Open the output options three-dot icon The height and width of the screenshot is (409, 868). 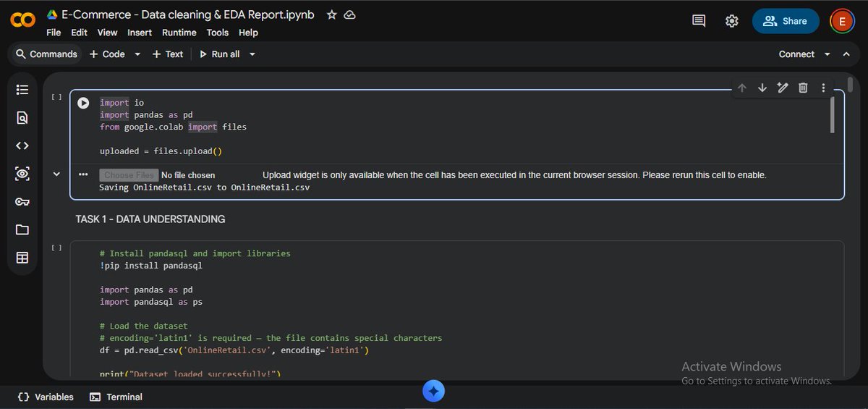pos(83,174)
